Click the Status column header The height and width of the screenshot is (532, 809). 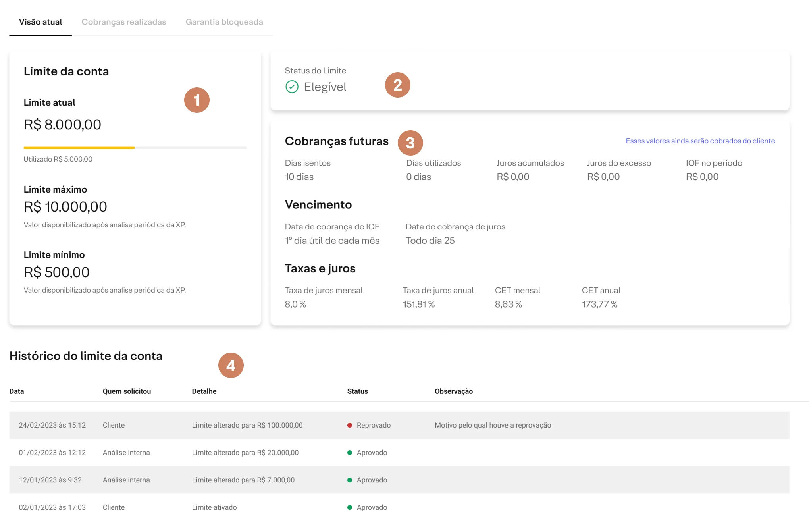[358, 391]
